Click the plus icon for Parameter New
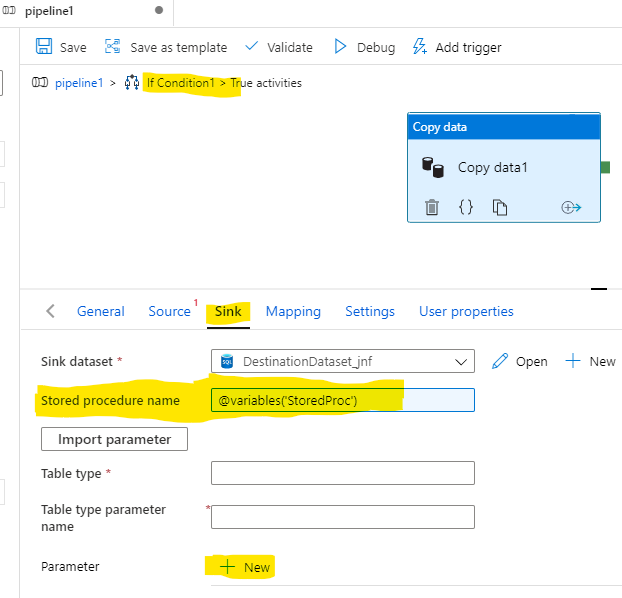 227,567
